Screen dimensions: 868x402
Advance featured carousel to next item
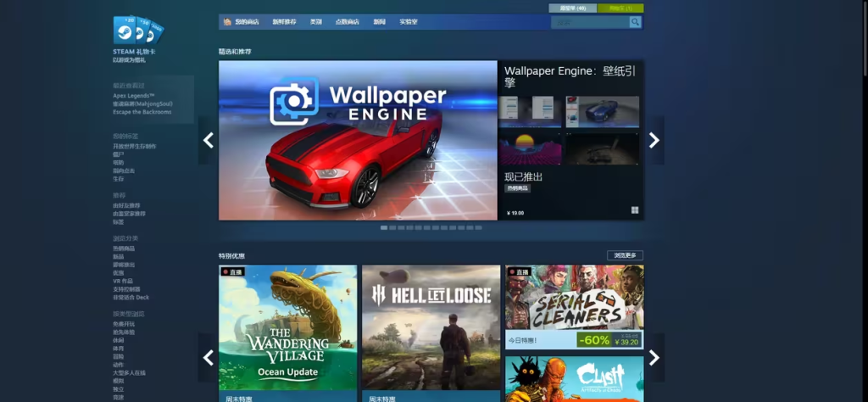tap(654, 140)
